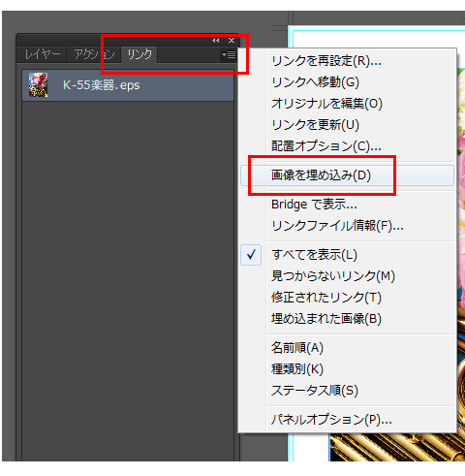465x476 pixels.
Task: Open パネルオプション(P)... from the menu
Action: [x=331, y=420]
